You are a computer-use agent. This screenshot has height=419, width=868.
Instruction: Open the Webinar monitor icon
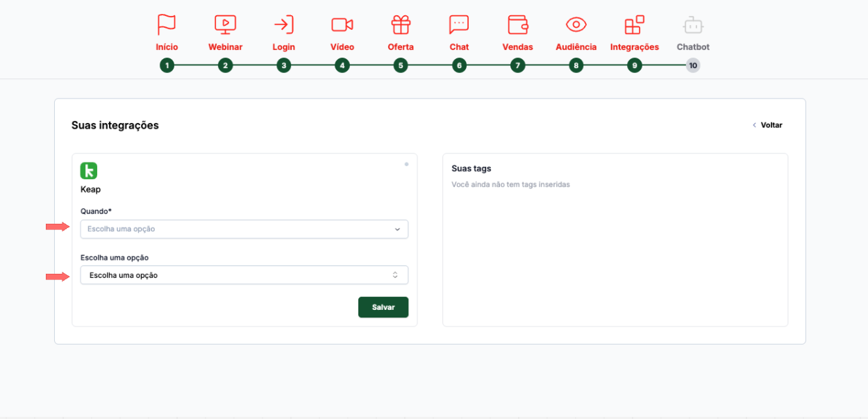pos(225,24)
